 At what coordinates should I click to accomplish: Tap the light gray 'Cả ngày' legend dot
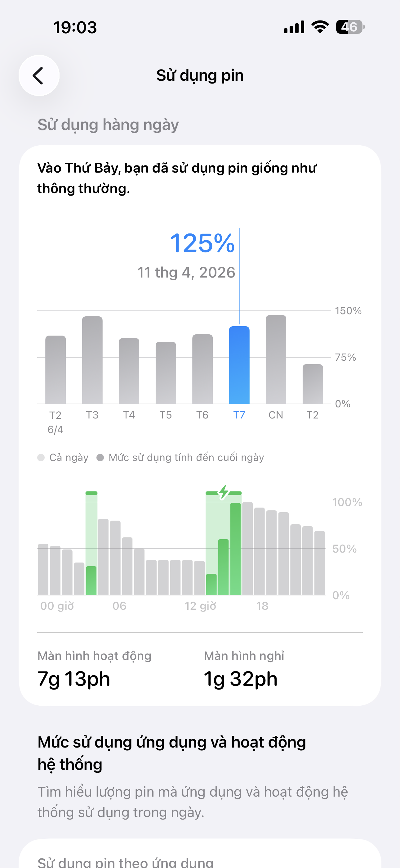coord(41,458)
